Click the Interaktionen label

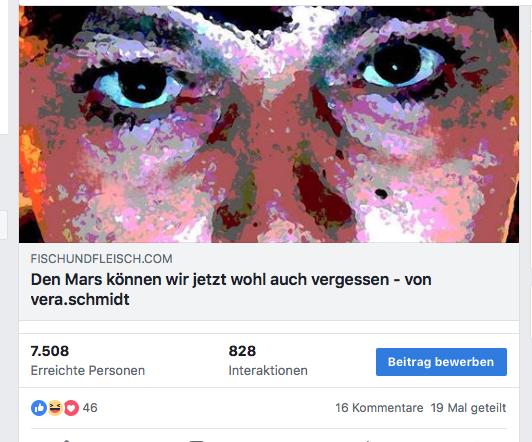click(268, 370)
